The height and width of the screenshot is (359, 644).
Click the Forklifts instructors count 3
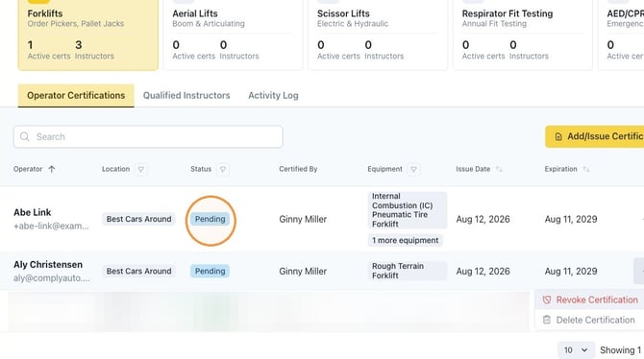(x=79, y=45)
